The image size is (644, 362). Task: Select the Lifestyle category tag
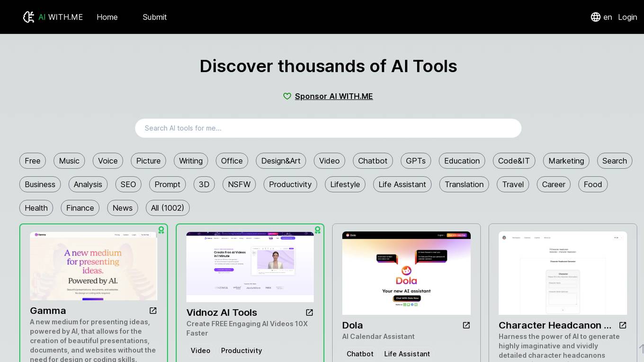coord(345,184)
